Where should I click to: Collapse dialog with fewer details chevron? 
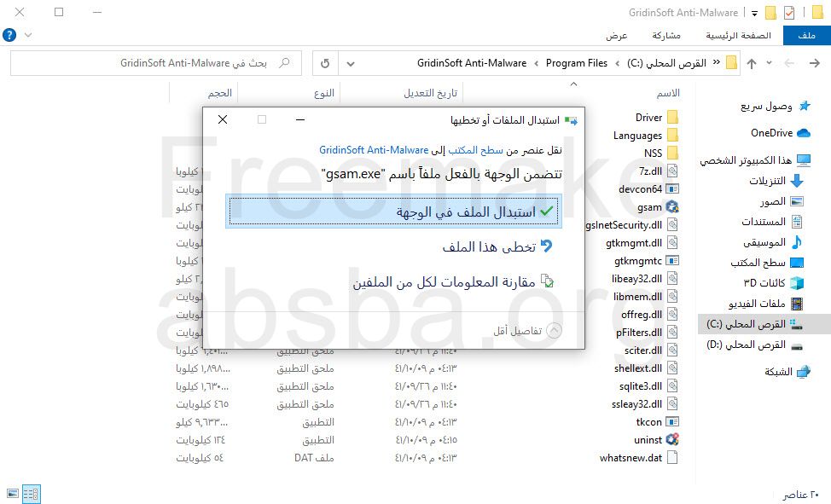pyautogui.click(x=554, y=330)
